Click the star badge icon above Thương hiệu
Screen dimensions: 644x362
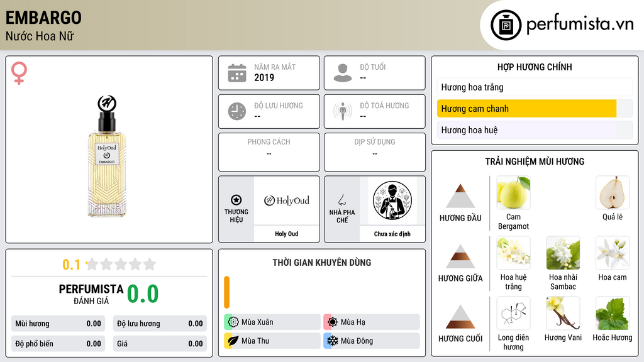236,200
